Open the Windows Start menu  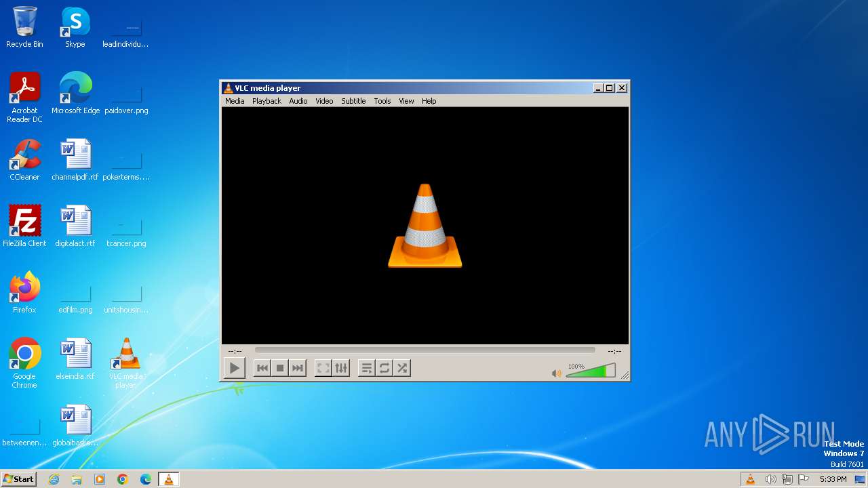[18, 479]
